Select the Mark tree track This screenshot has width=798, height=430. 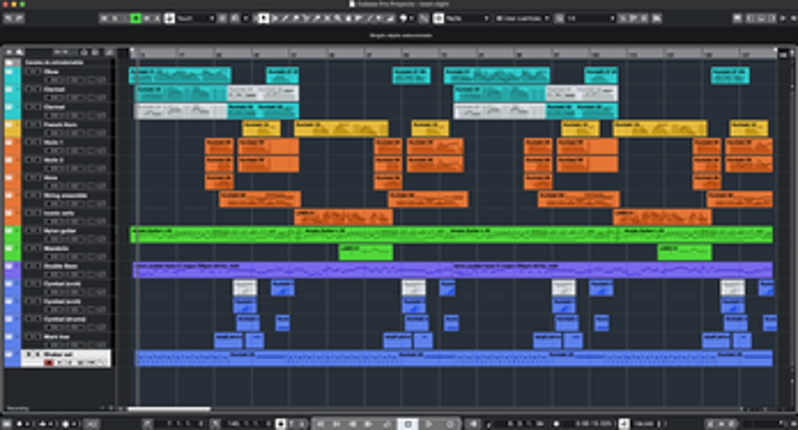click(x=67, y=340)
